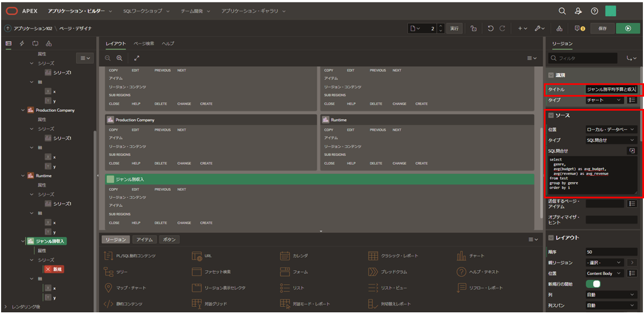Switch to the ページ検索 tab
This screenshot has height=314, width=644.
[x=144, y=43]
